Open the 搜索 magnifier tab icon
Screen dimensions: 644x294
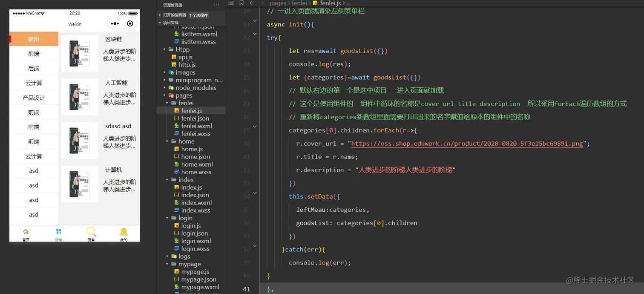tap(91, 231)
